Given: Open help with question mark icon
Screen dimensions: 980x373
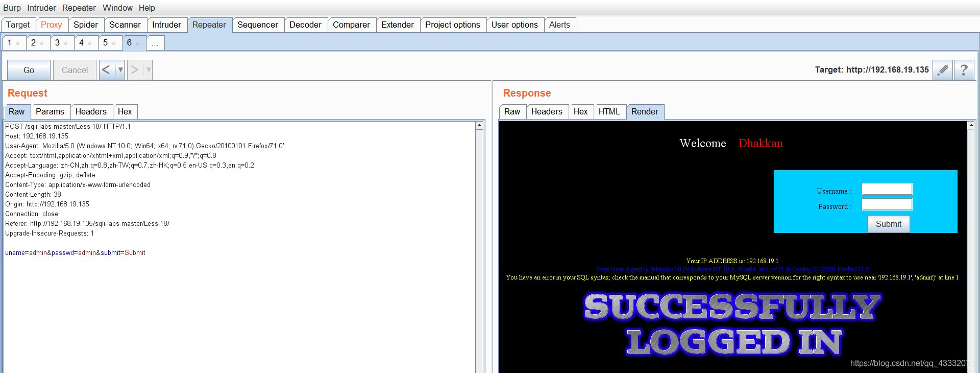Looking at the screenshot, I should tap(964, 70).
